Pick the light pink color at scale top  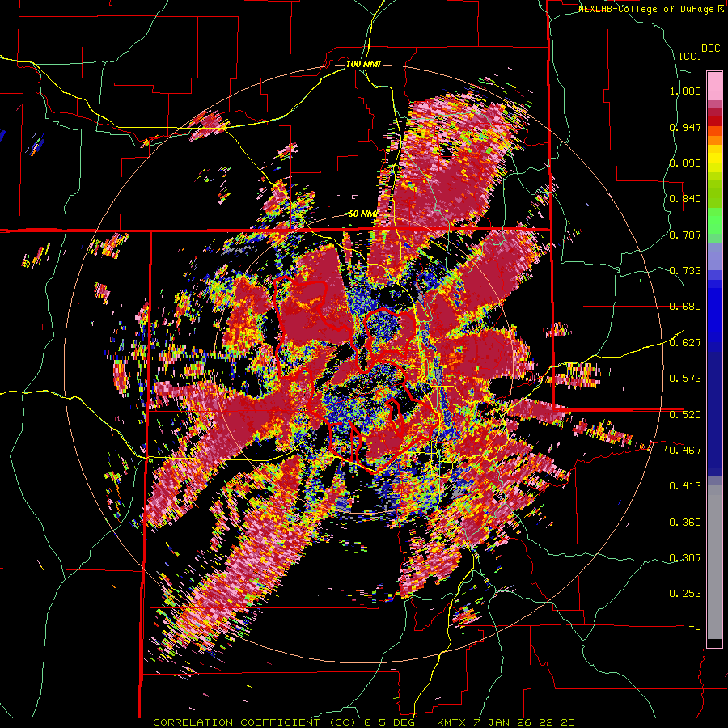coord(714,87)
